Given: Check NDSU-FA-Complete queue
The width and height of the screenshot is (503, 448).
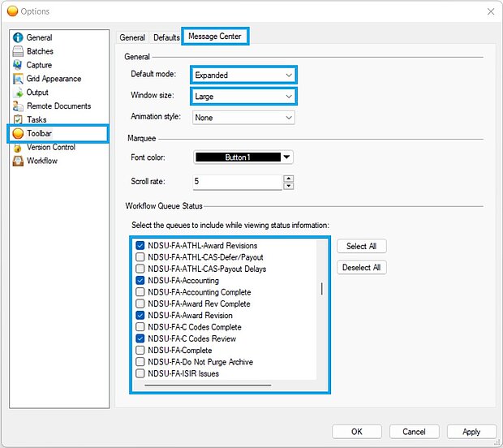Looking at the screenshot, I should click(140, 350).
